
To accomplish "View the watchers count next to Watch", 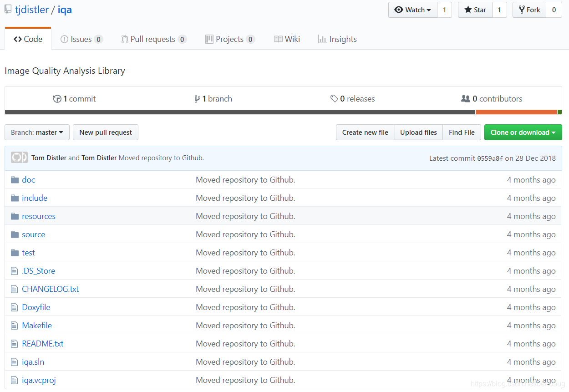I will 444,10.
